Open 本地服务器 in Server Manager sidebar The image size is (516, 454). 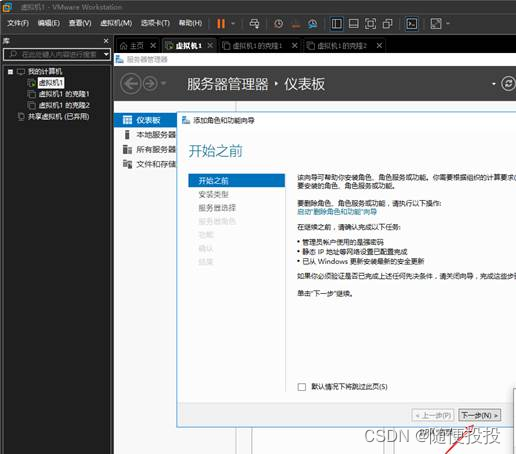click(x=145, y=135)
